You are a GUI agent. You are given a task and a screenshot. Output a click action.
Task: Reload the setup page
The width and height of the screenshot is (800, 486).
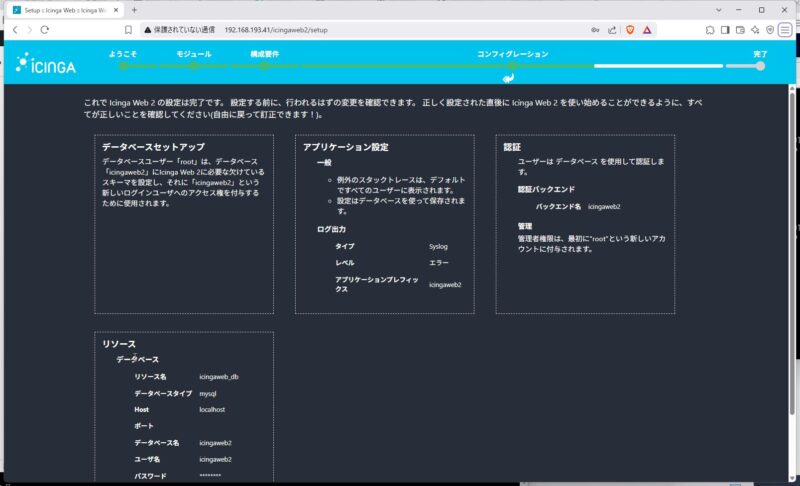tap(45, 30)
